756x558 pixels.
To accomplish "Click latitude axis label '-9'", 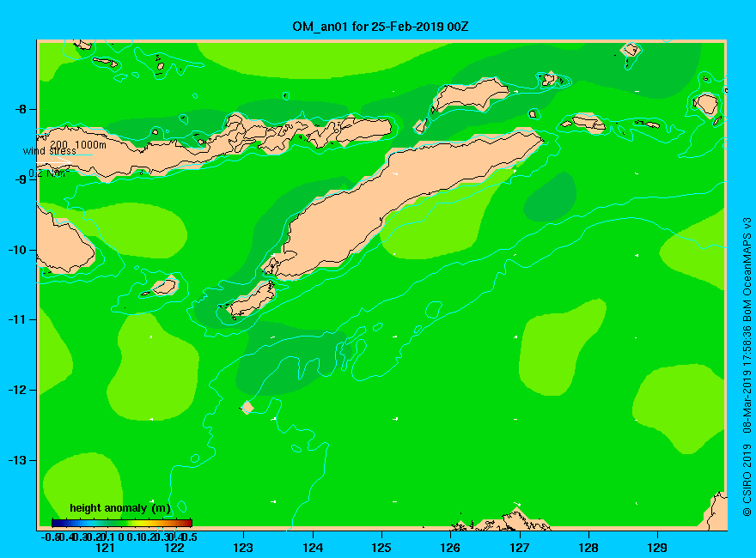I will coord(21,179).
